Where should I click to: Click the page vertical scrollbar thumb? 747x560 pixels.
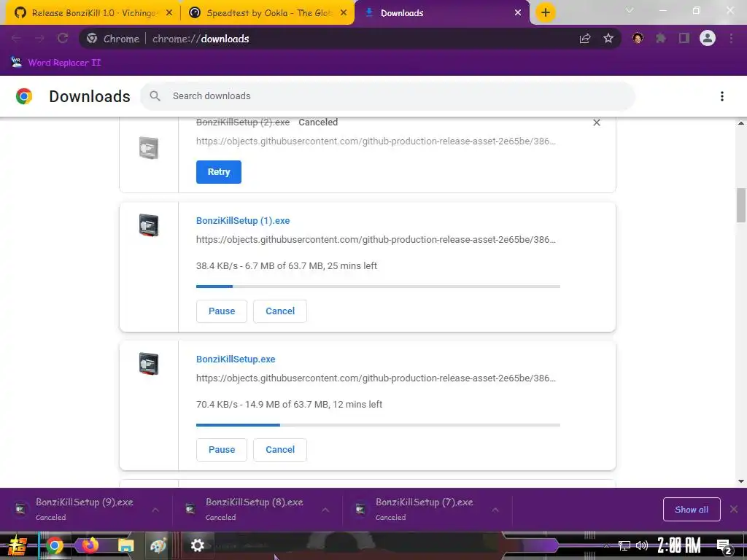(x=741, y=205)
